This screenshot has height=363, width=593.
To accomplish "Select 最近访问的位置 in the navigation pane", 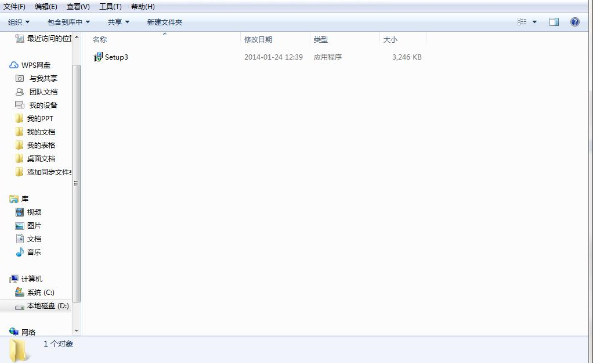I will coord(43,38).
